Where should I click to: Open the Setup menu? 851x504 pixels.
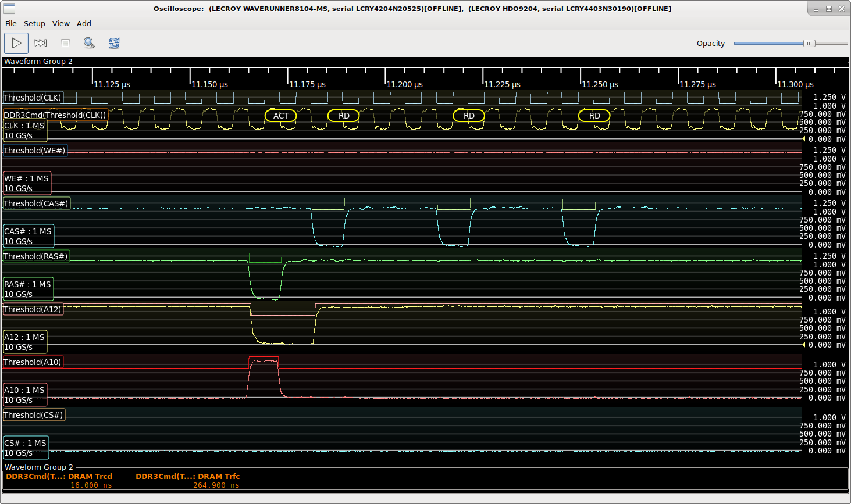click(x=34, y=24)
